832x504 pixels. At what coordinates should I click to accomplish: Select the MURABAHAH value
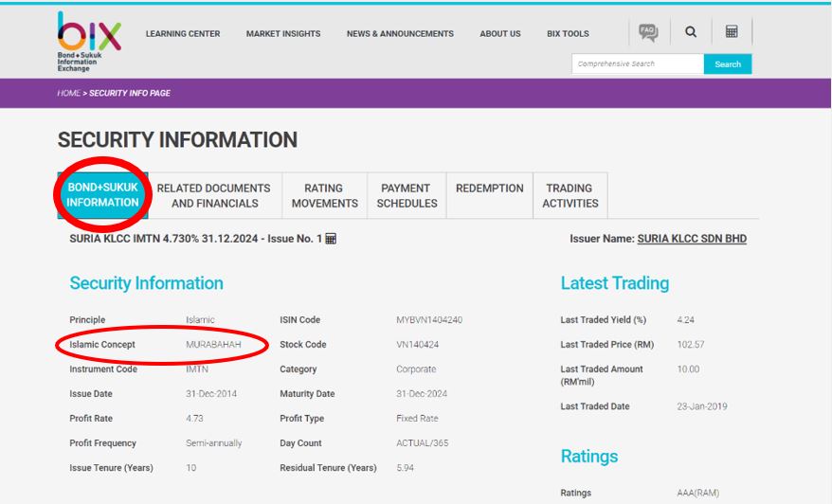(213, 344)
